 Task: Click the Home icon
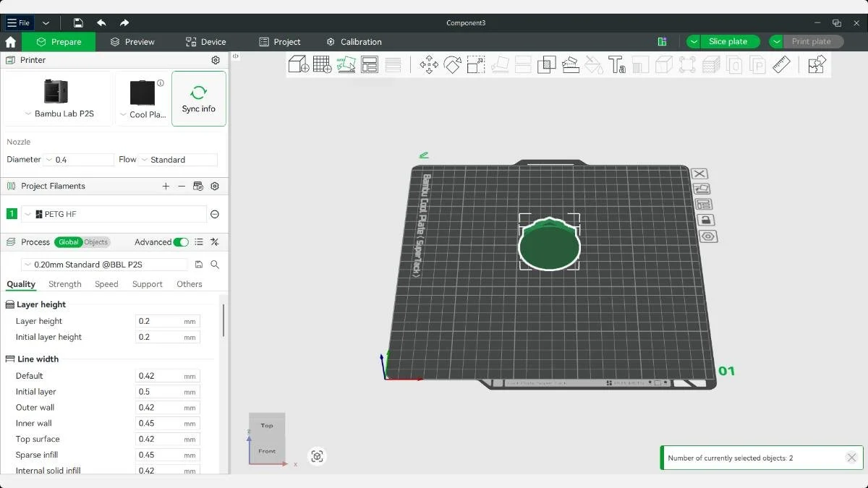tap(11, 42)
